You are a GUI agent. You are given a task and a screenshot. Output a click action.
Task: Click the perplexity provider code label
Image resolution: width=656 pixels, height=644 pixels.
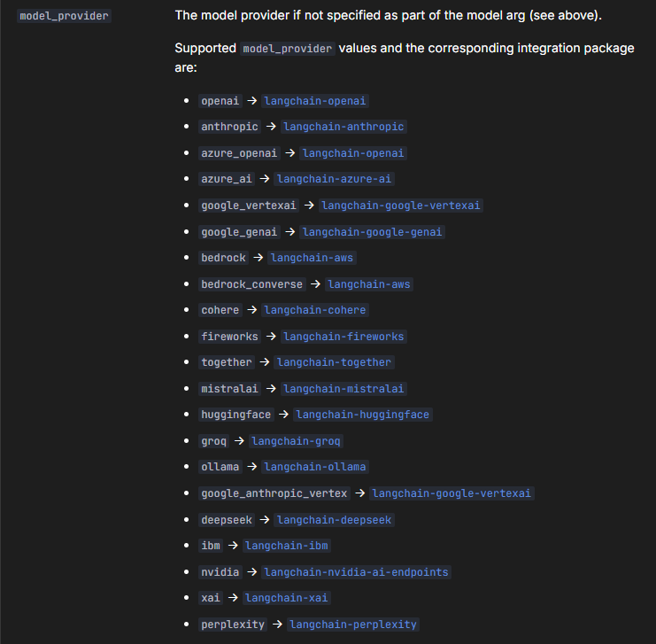[x=233, y=625]
